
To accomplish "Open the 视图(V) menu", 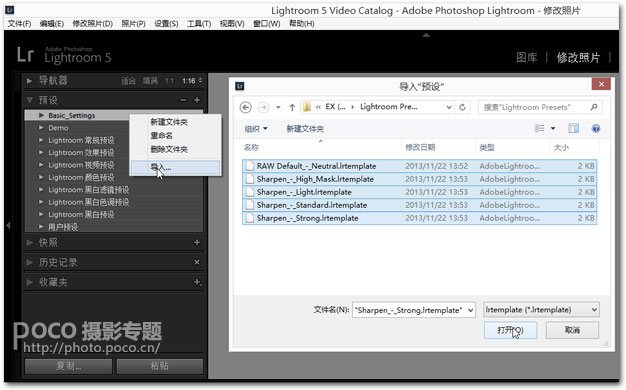I will point(232,24).
